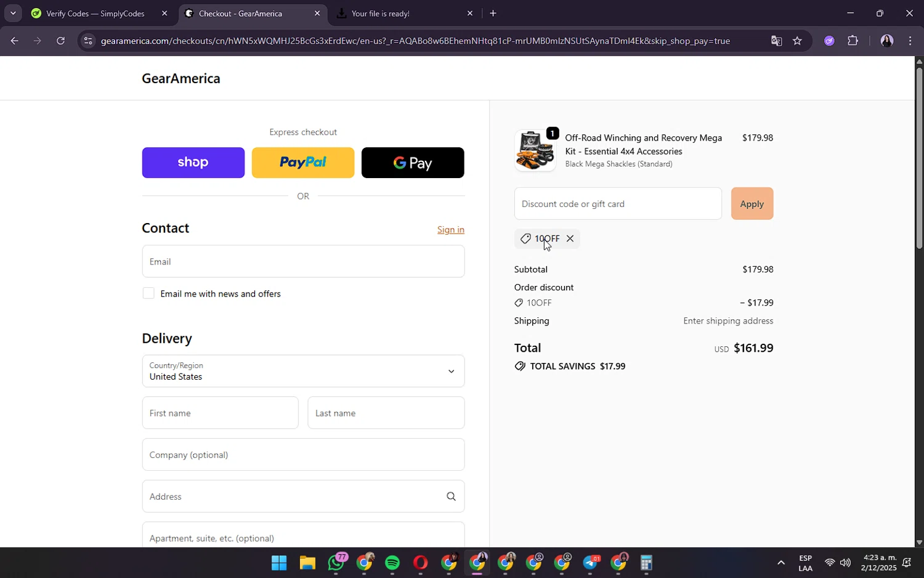Screen dimensions: 924x578
Task: Click the page vertical scrollbar
Action: (x=919, y=158)
